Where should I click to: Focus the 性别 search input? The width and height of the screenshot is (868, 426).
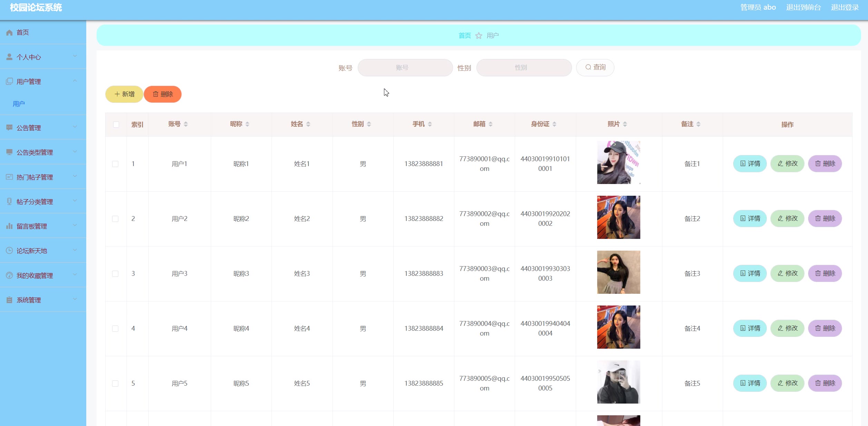pos(524,68)
